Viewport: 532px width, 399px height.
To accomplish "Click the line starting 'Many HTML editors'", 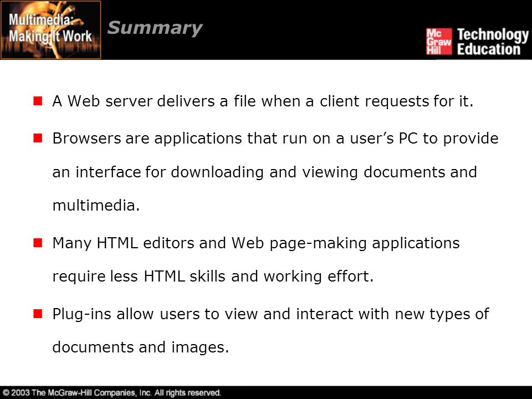I will tap(256, 243).
